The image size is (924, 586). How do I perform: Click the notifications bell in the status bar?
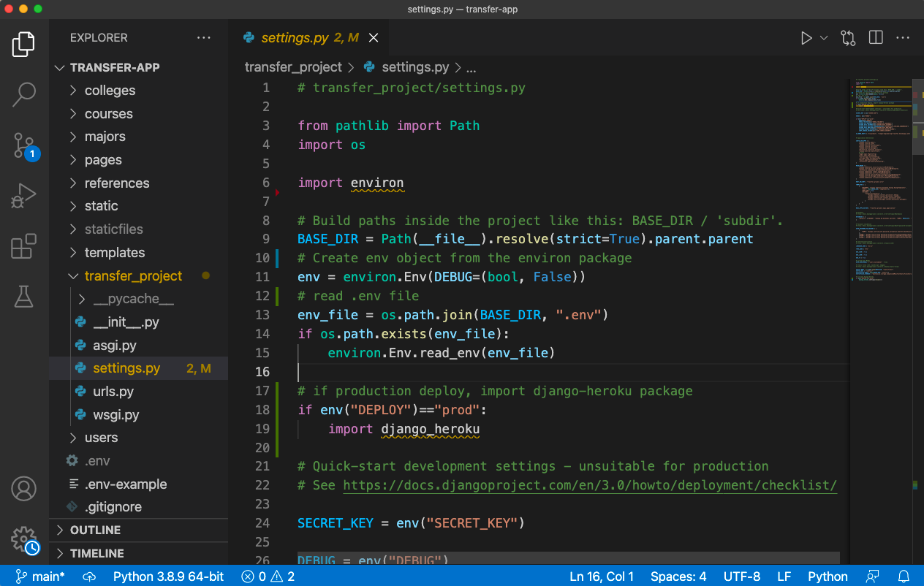pyautogui.click(x=904, y=577)
